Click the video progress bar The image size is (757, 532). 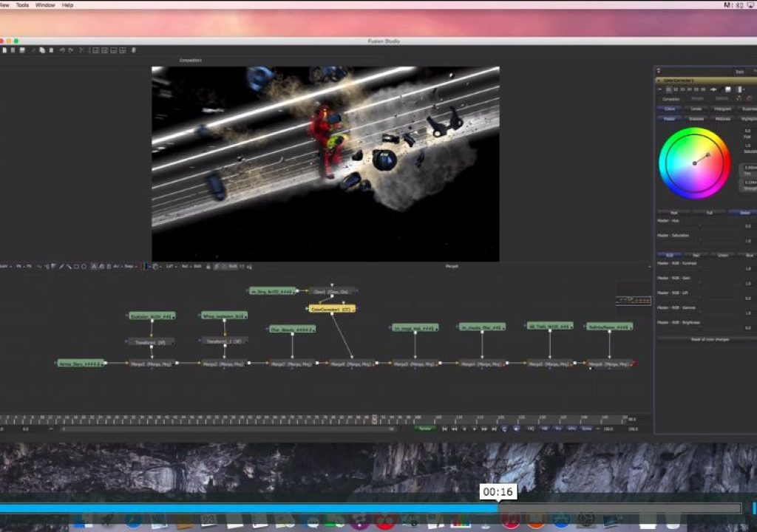[370, 508]
